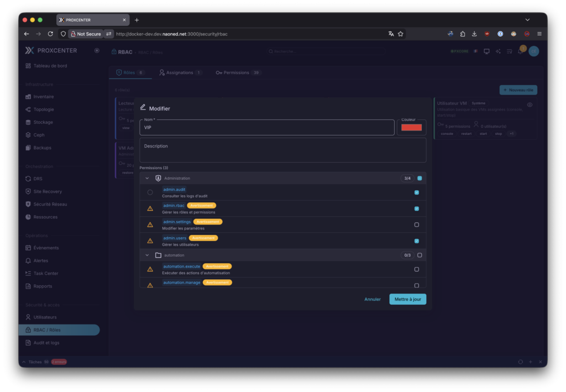Collapse the Administration permission group
The width and height of the screenshot is (566, 392).
click(147, 179)
